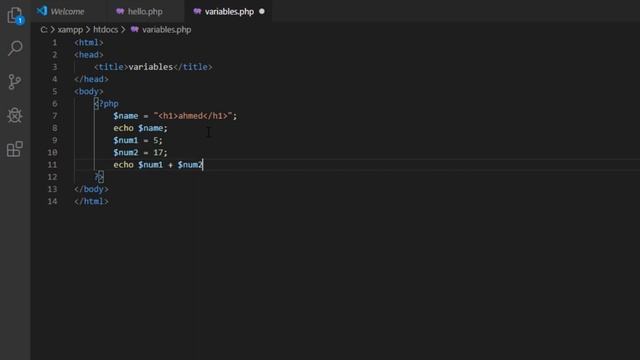Click the </head> closing tag
Screen dimensions: 640x360
pyautogui.click(x=91, y=79)
